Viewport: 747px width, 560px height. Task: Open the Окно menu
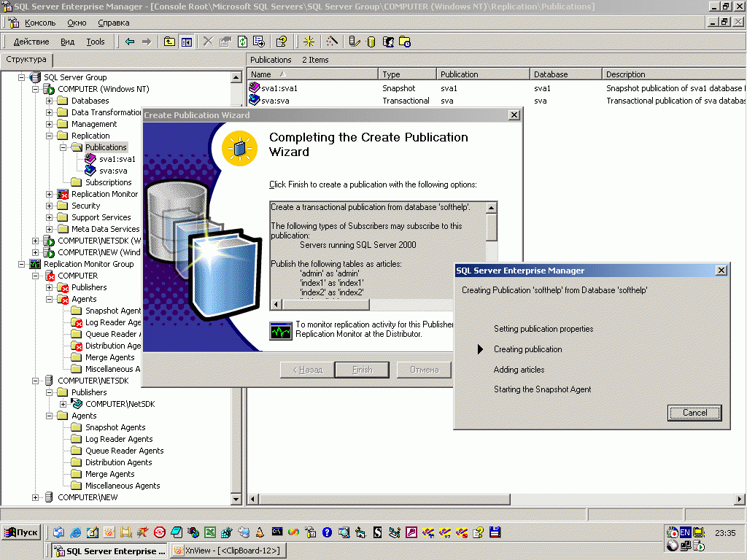77,23
